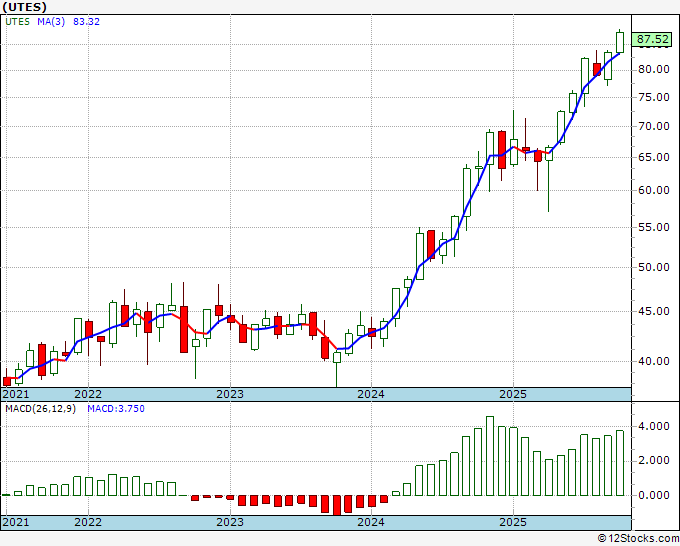Screen dimensions: 680x546
Task: Select the 4.000 MACD axis label
Action: coord(654,426)
